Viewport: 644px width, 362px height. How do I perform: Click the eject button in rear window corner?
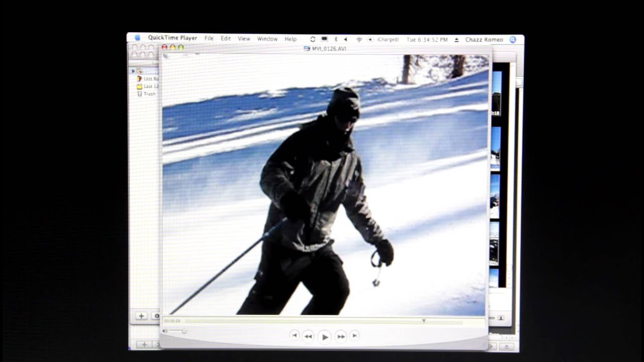click(x=507, y=347)
